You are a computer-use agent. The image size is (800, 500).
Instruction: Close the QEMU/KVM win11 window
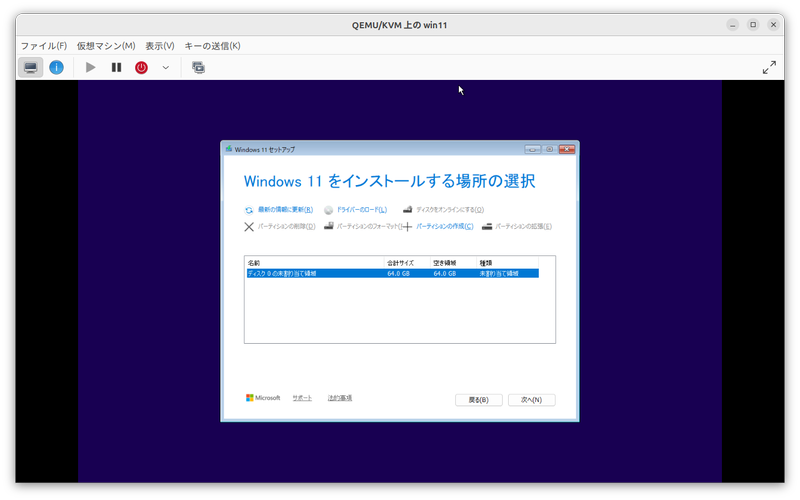[x=773, y=24]
